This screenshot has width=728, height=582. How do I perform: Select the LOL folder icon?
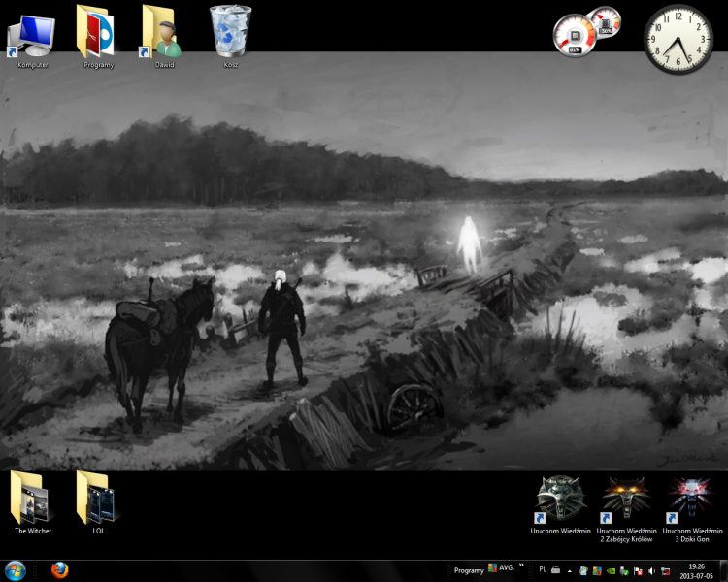click(x=98, y=500)
